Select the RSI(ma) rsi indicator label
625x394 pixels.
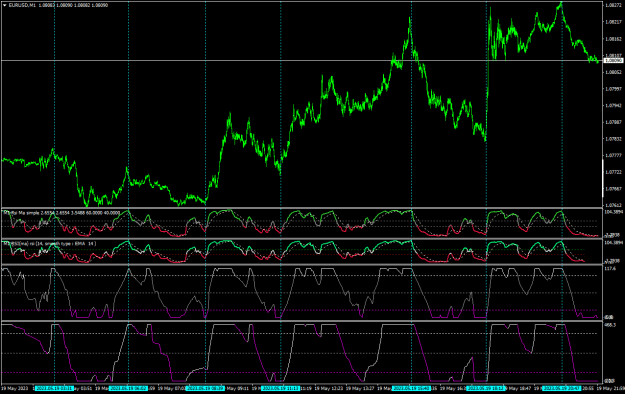(50, 243)
